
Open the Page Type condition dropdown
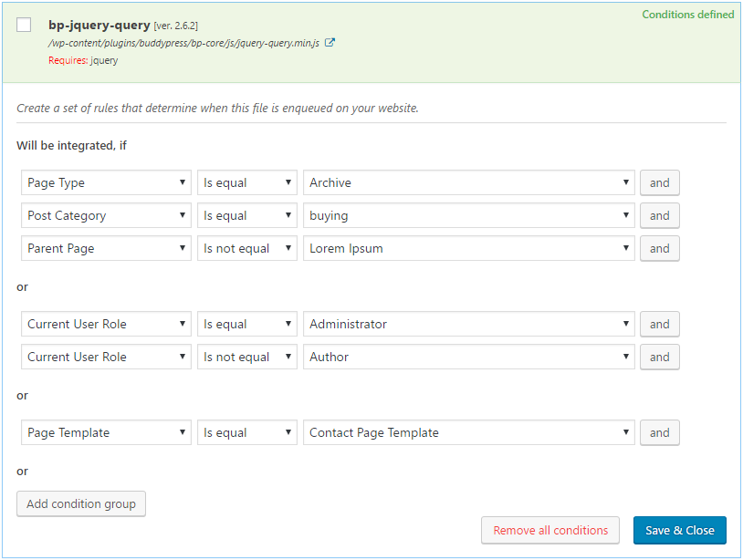coord(106,182)
